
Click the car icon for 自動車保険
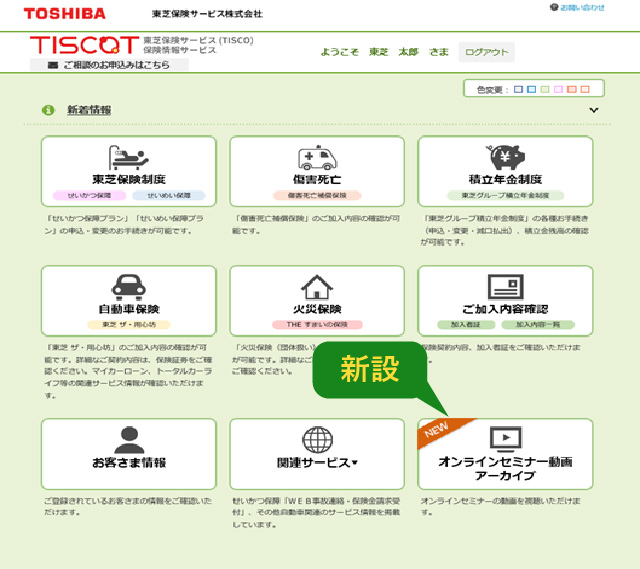128,285
